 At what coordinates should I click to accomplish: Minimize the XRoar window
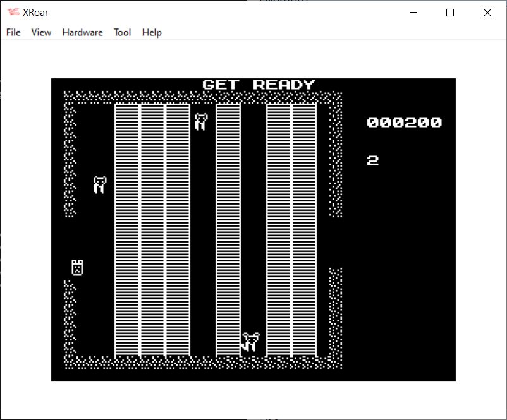pos(414,13)
